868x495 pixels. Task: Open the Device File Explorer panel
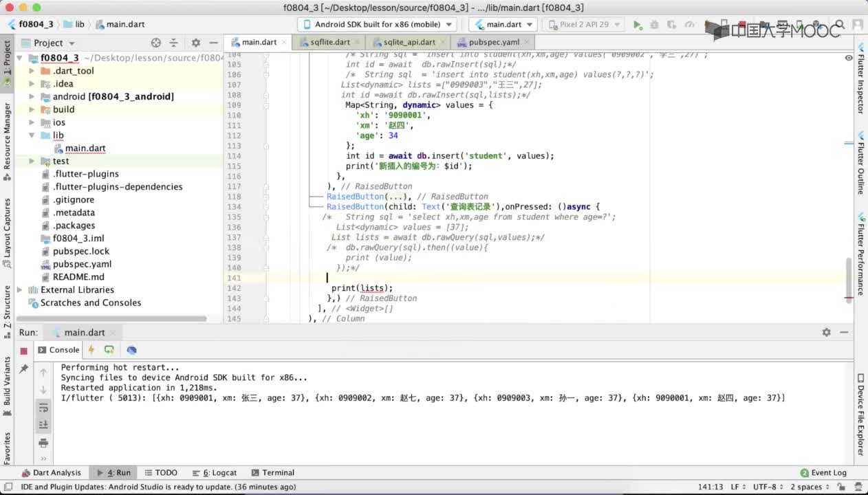[860, 415]
